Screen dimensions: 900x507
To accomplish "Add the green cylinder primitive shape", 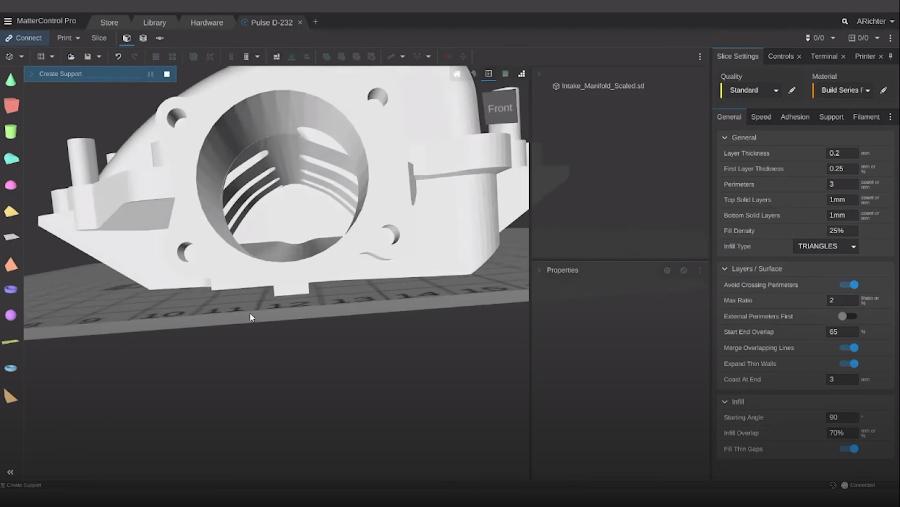I will coord(10,131).
